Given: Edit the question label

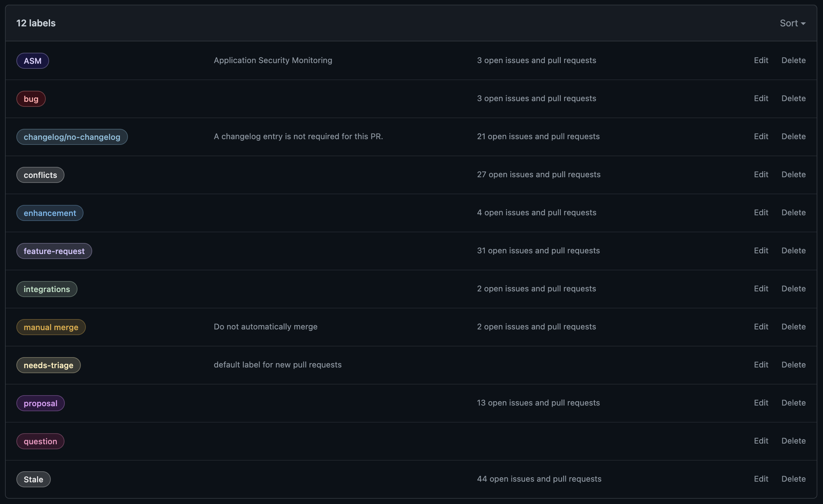Looking at the screenshot, I should point(761,441).
